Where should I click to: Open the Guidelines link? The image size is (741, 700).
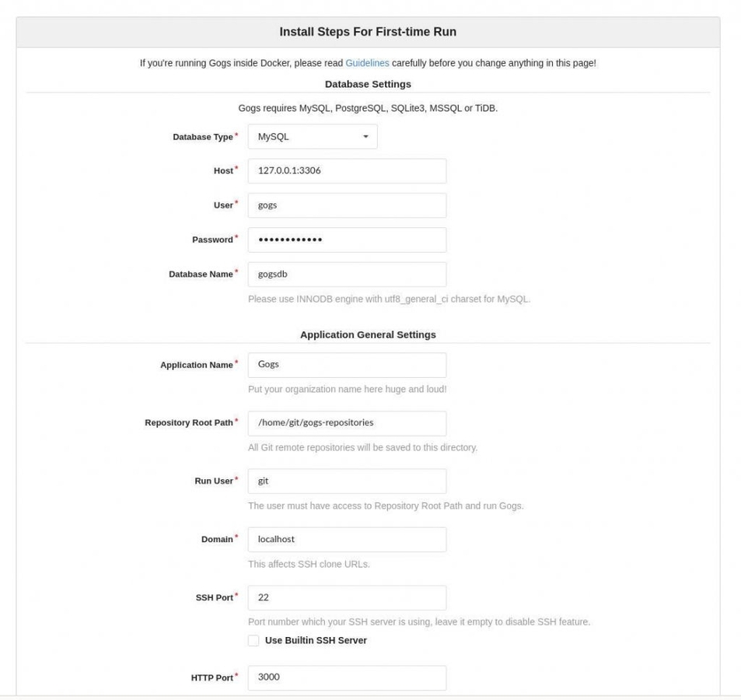367,63
